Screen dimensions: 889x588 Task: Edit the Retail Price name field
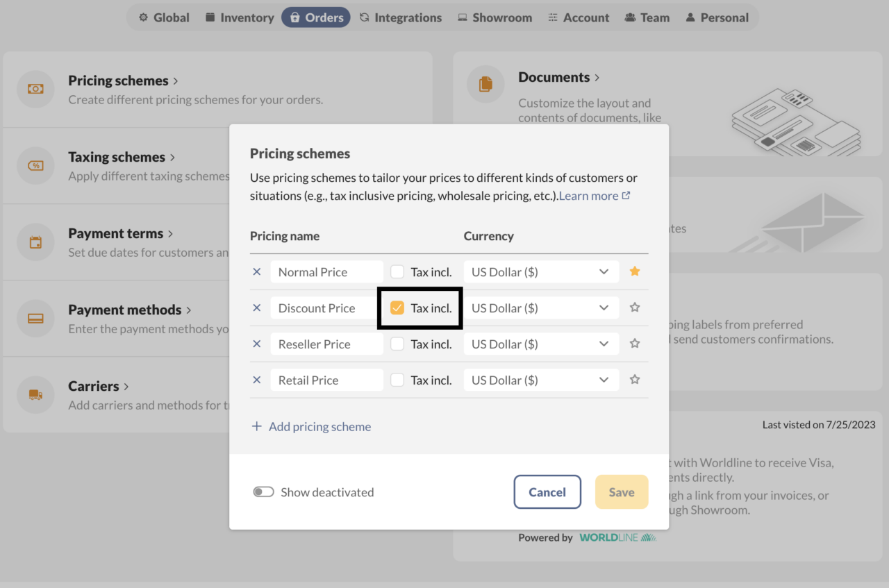pos(327,380)
